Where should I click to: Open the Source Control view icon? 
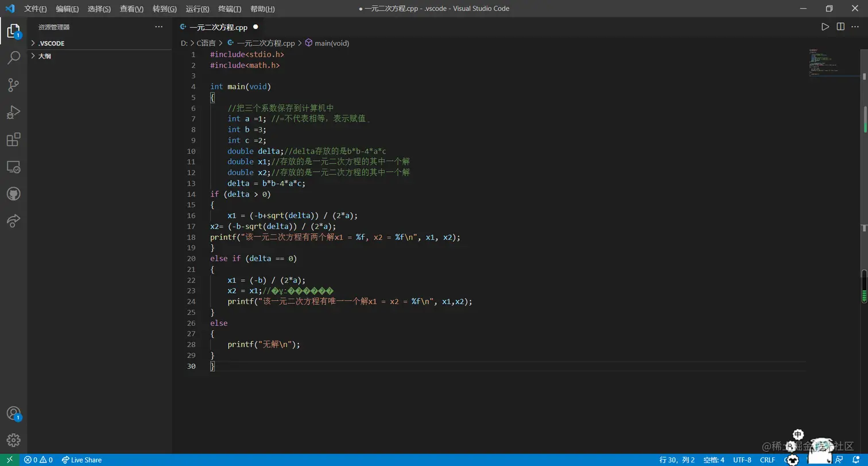coord(13,85)
